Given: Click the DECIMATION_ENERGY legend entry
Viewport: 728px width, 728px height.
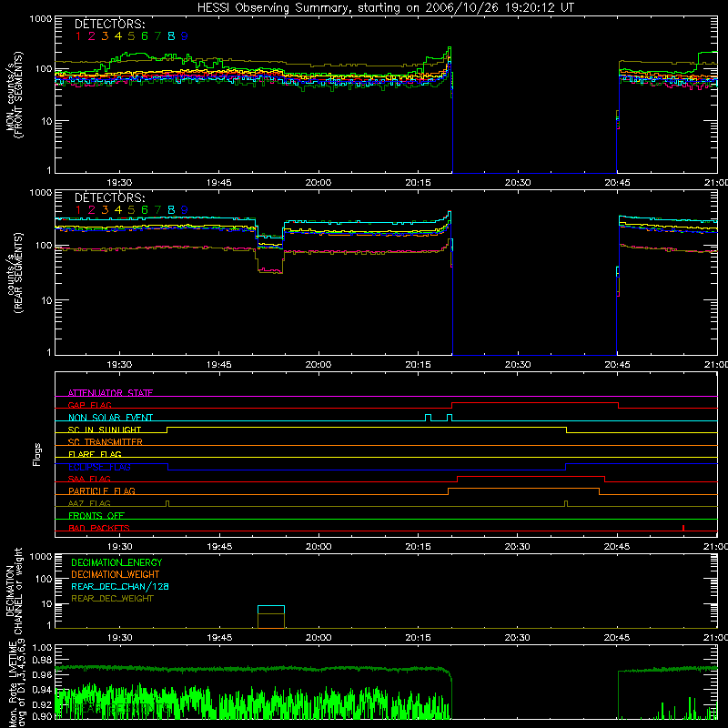Looking at the screenshot, I should tap(116, 562).
